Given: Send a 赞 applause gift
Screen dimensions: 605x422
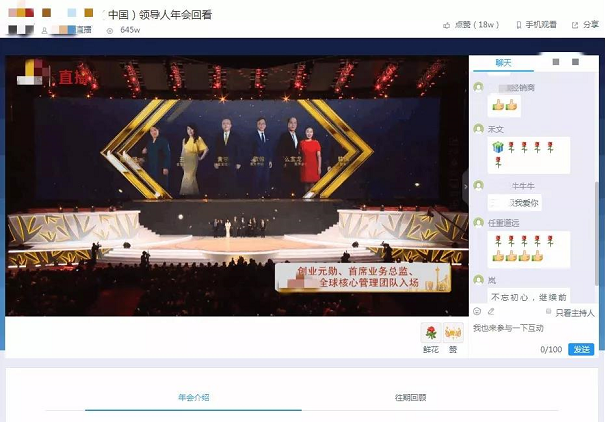Looking at the screenshot, I should click(x=453, y=333).
